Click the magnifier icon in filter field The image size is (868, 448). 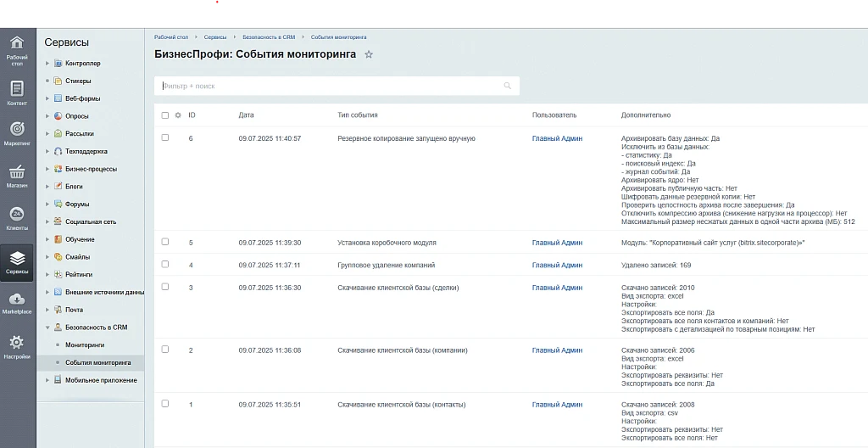pyautogui.click(x=508, y=86)
